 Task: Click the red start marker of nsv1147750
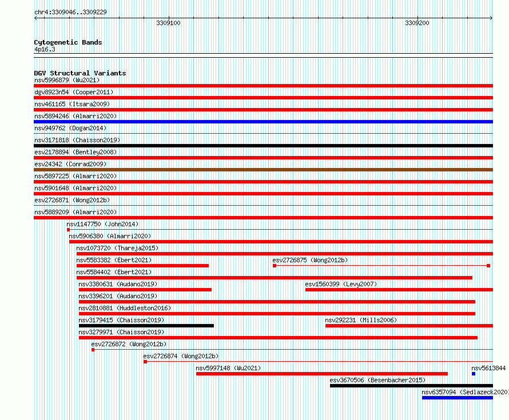tap(68, 230)
